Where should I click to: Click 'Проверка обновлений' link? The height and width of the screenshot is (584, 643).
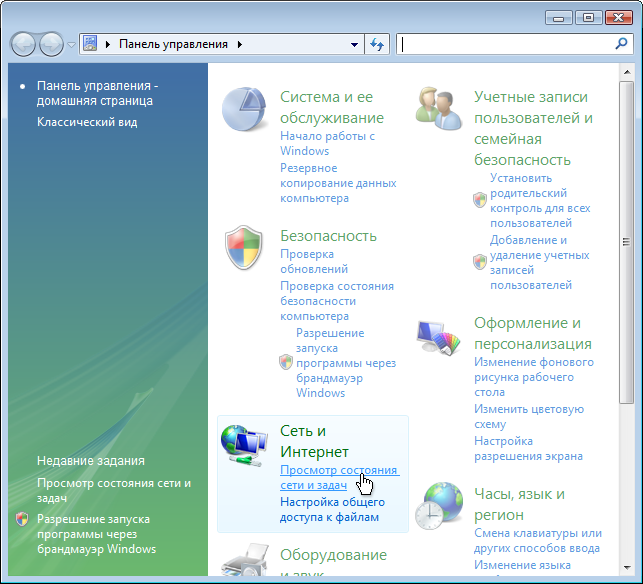(x=314, y=262)
